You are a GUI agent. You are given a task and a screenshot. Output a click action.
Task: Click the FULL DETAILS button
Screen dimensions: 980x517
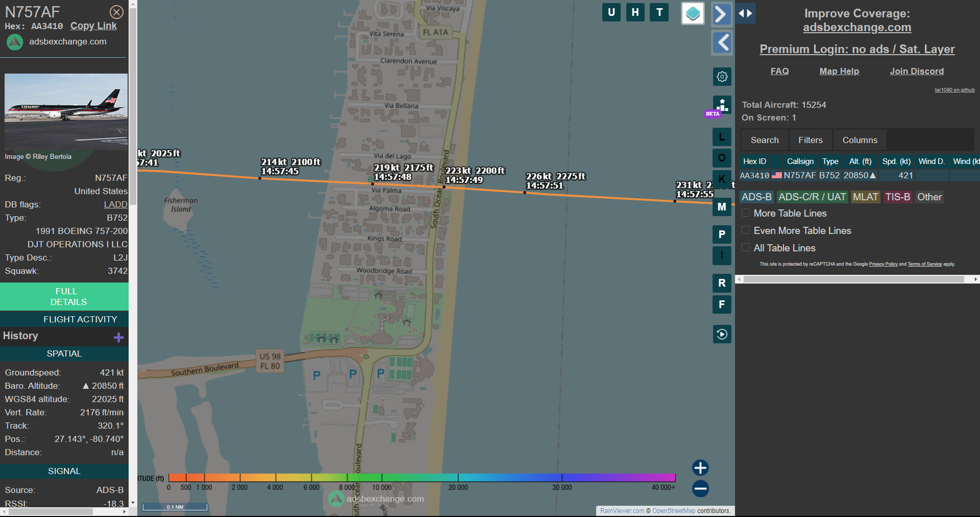coord(64,296)
